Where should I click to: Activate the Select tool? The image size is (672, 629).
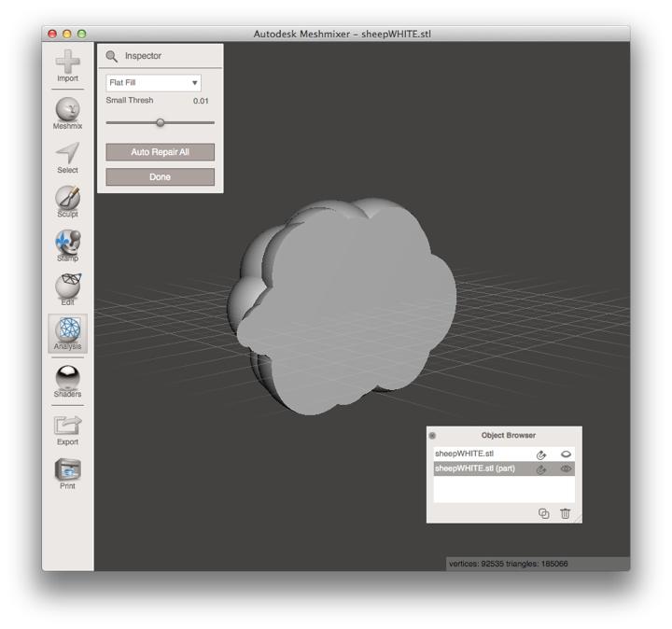(x=67, y=155)
